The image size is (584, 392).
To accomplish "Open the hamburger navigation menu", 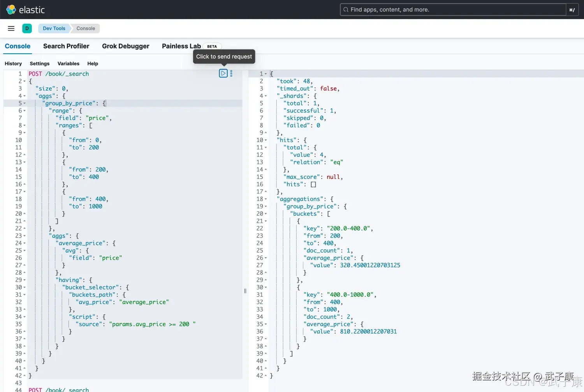I will coord(11,28).
